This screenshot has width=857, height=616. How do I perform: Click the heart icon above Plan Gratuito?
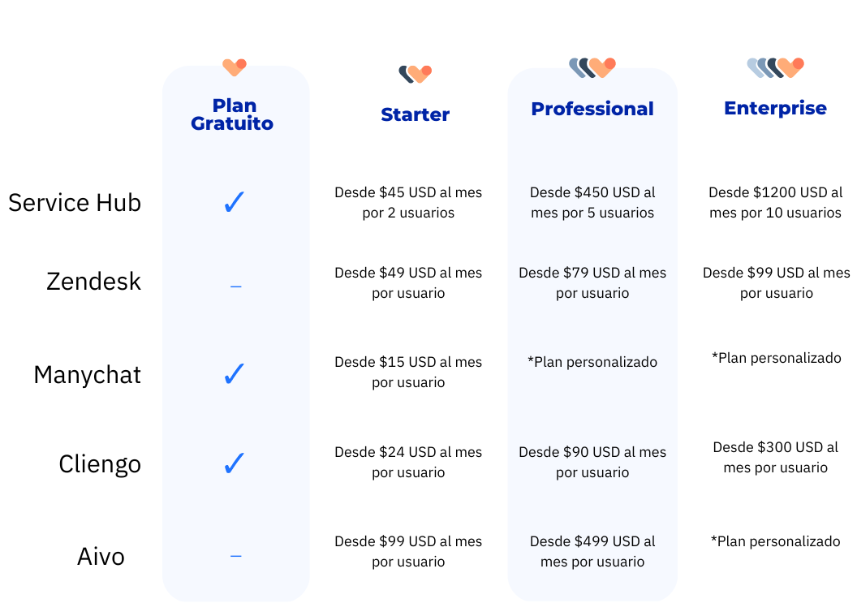point(235,68)
